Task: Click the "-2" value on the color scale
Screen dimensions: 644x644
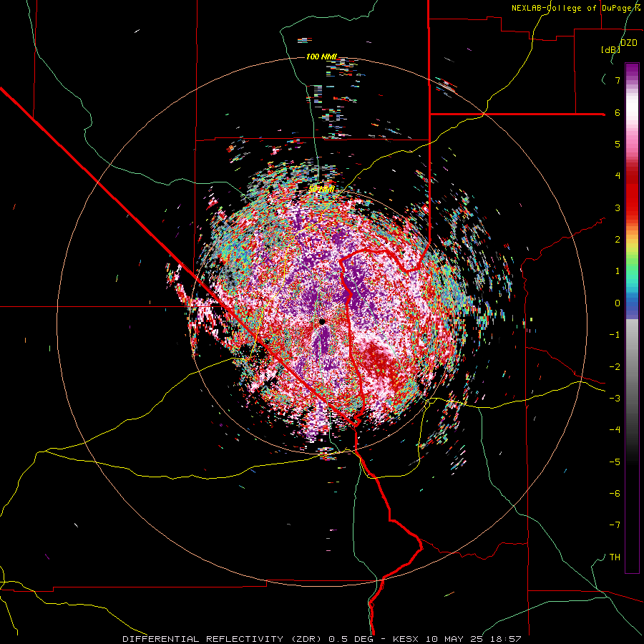Action: point(615,367)
